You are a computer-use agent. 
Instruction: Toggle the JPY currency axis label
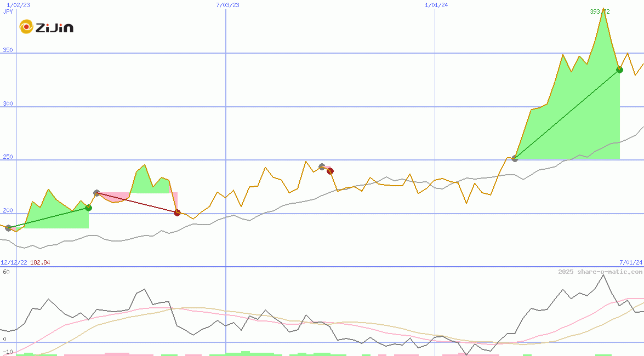tap(9, 11)
